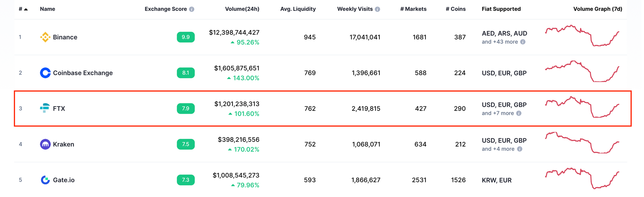Click Binance's coins count 387
Screen dimensions: 644x197
[x=460, y=37]
